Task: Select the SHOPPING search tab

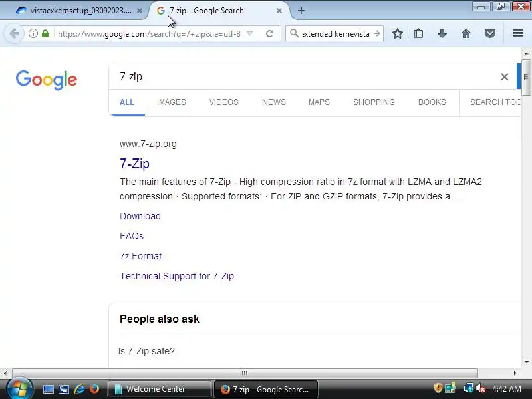Action: (x=374, y=102)
